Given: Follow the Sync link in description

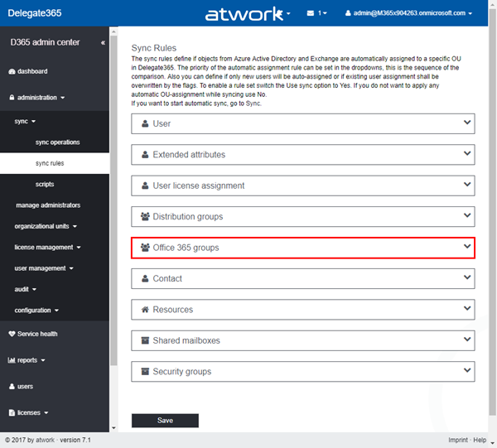Looking at the screenshot, I should tap(253, 104).
